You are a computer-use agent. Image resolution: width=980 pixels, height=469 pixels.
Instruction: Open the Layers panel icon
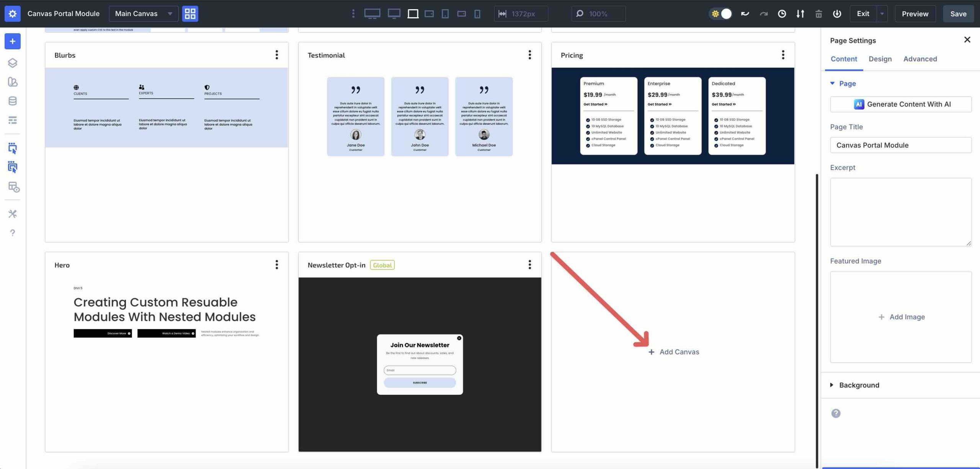tap(13, 63)
